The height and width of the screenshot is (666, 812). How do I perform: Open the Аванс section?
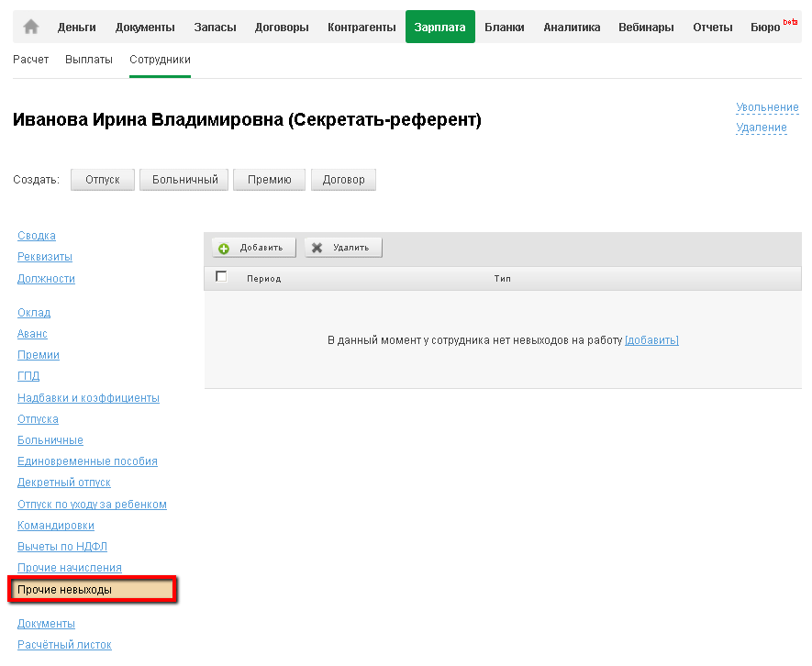[32, 334]
